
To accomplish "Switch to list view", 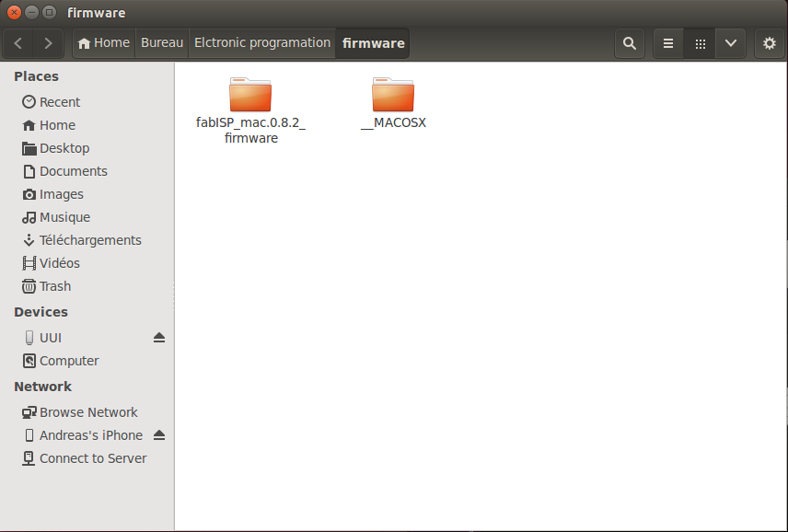I will point(668,43).
